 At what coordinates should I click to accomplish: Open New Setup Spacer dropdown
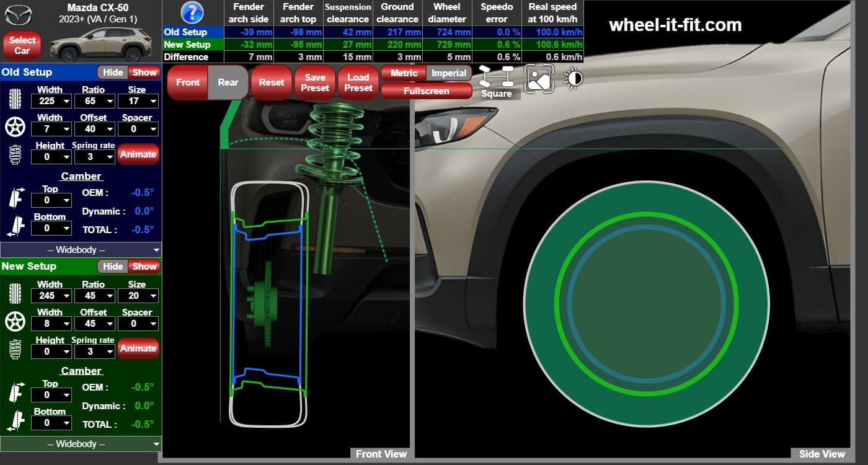coord(139,324)
